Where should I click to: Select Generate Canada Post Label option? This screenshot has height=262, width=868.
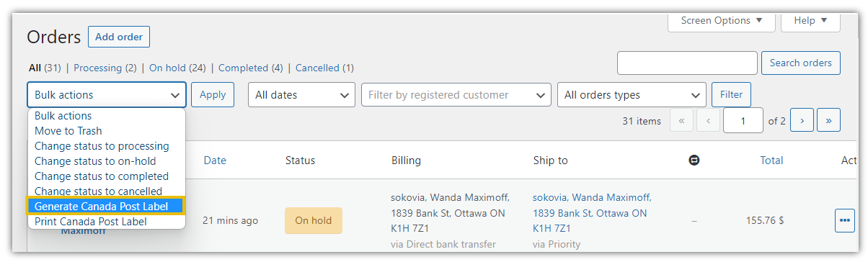105,207
